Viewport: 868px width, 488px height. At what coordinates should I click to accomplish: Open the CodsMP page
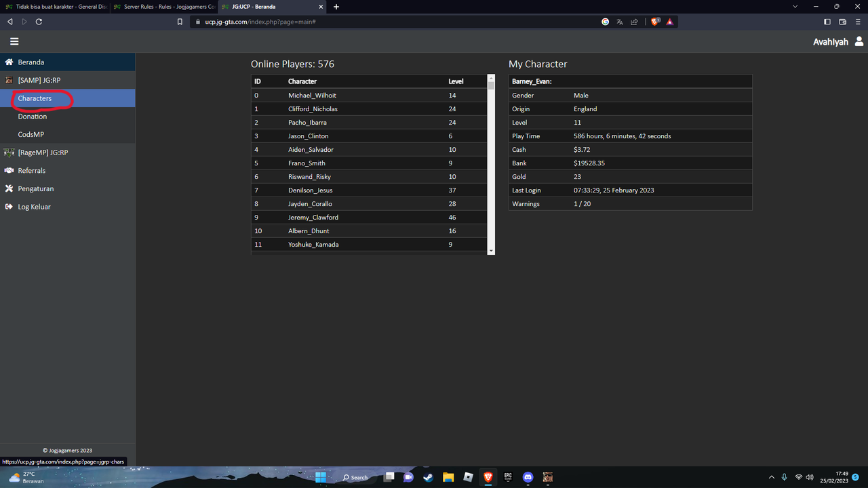pos(68,134)
